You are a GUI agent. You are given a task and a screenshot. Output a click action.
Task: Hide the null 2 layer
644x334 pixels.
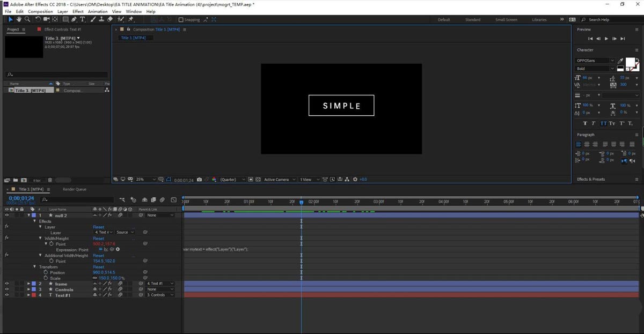pos(6,215)
